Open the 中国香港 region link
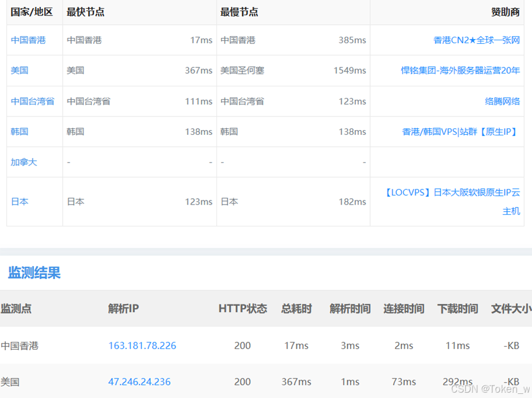Screen dimensions: 532x398 28,40
